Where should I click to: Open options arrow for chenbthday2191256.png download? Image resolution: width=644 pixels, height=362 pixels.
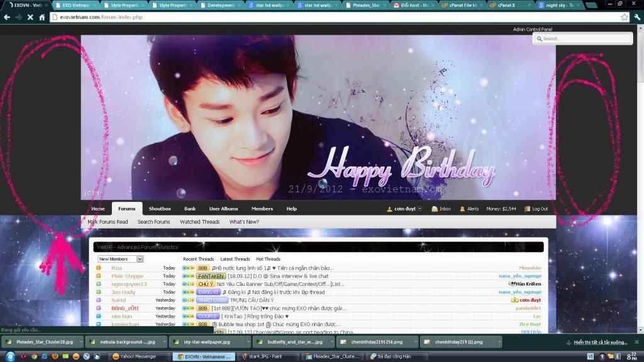tap(416, 342)
